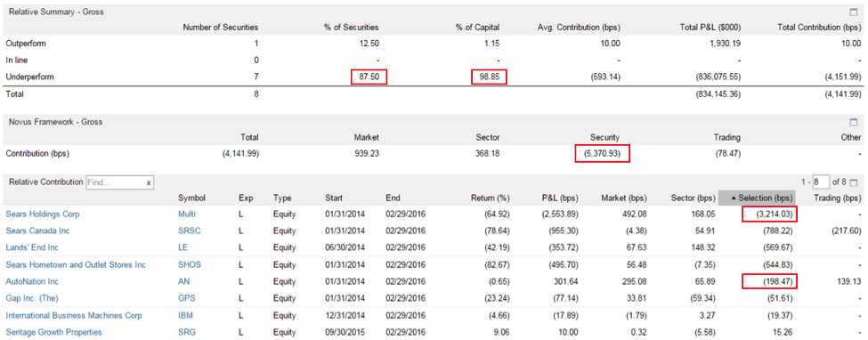Click IBM start date 12/31/2014
Viewport: 868px width, 340px height.
pyautogui.click(x=345, y=316)
